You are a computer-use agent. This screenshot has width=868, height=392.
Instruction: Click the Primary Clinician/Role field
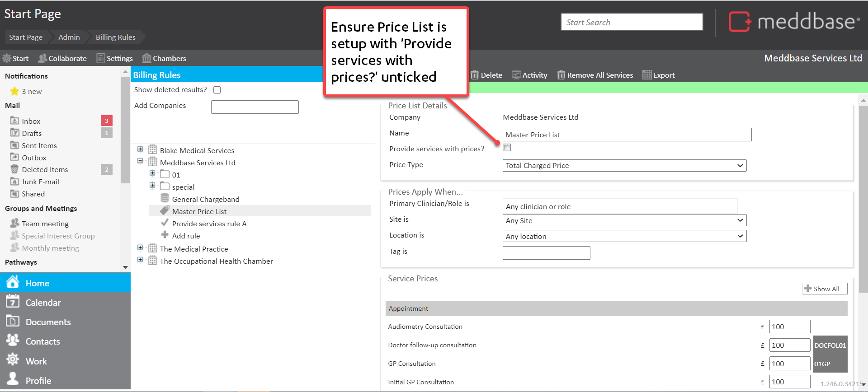620,206
